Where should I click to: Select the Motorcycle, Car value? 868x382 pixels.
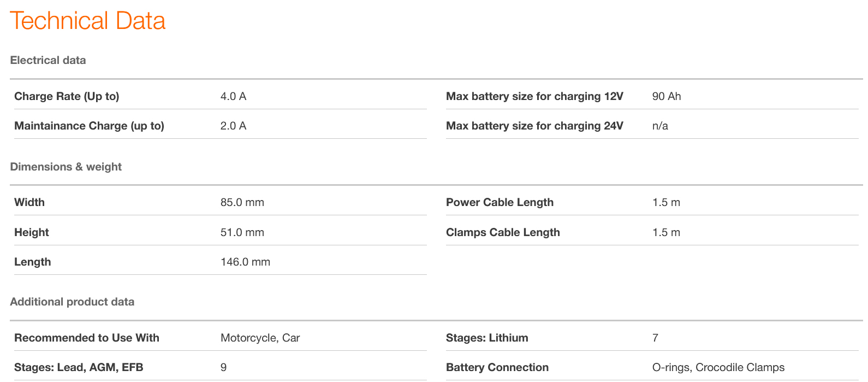coord(260,338)
